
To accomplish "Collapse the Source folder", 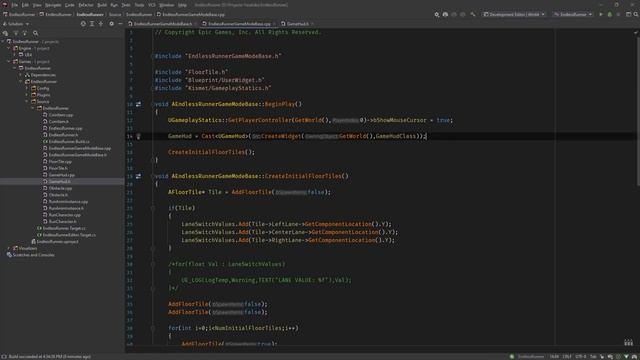I will click(x=27, y=102).
